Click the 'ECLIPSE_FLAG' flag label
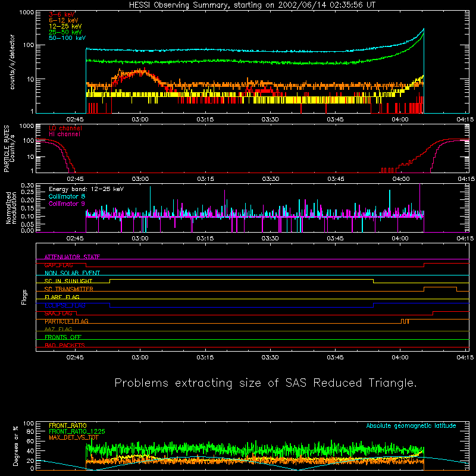The width and height of the screenshot is (476, 476). point(65,305)
